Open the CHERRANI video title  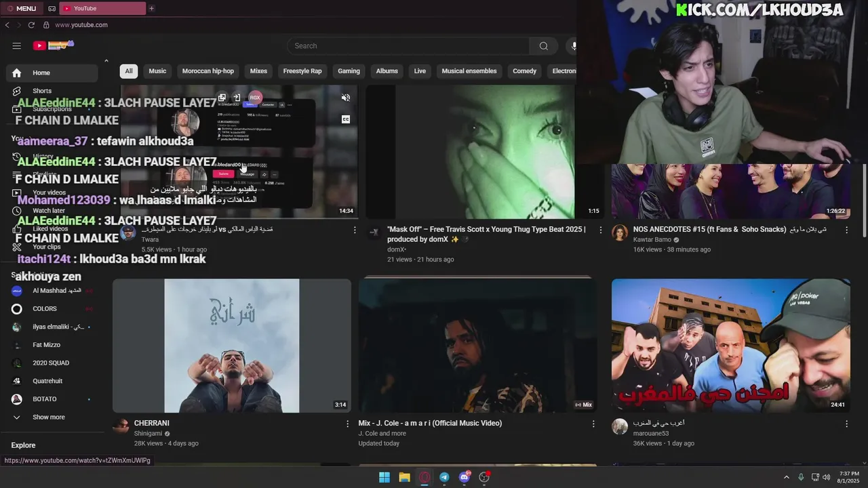152,423
